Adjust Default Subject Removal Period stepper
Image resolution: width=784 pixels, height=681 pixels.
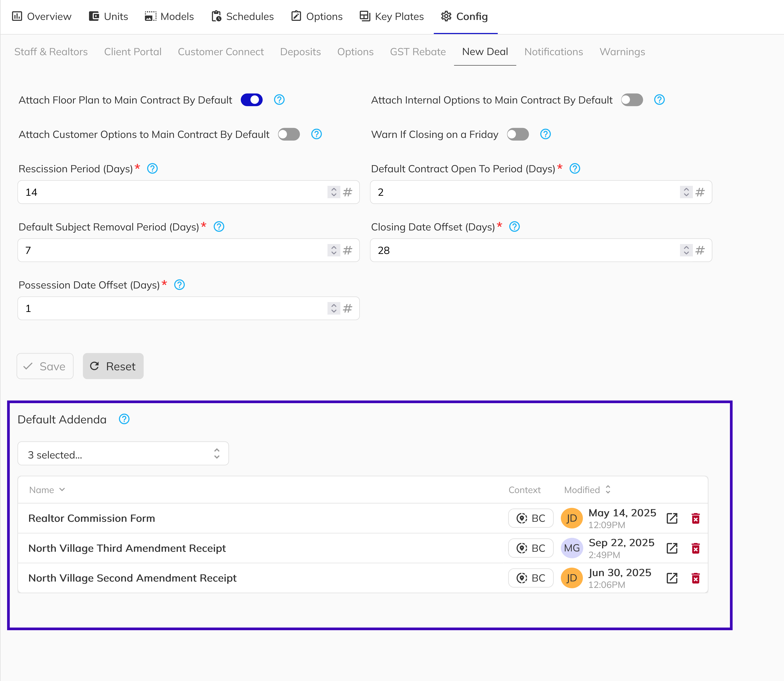click(x=334, y=250)
